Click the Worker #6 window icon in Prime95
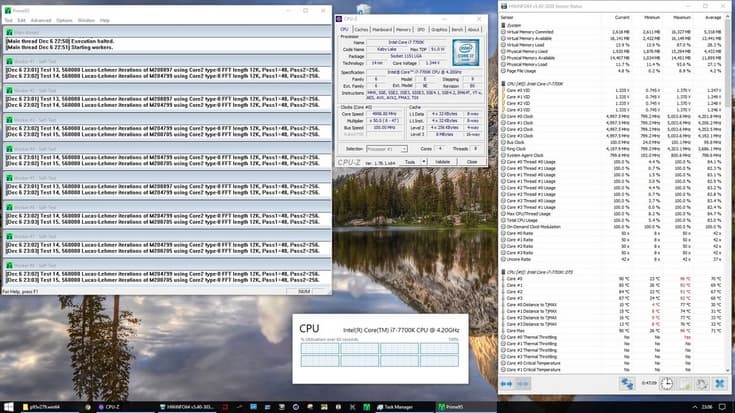Viewport: 735px width, 413px height. pos(9,207)
